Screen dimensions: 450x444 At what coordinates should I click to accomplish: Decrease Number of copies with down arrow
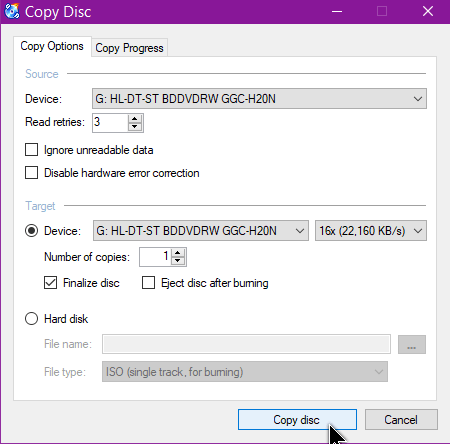coord(178,261)
